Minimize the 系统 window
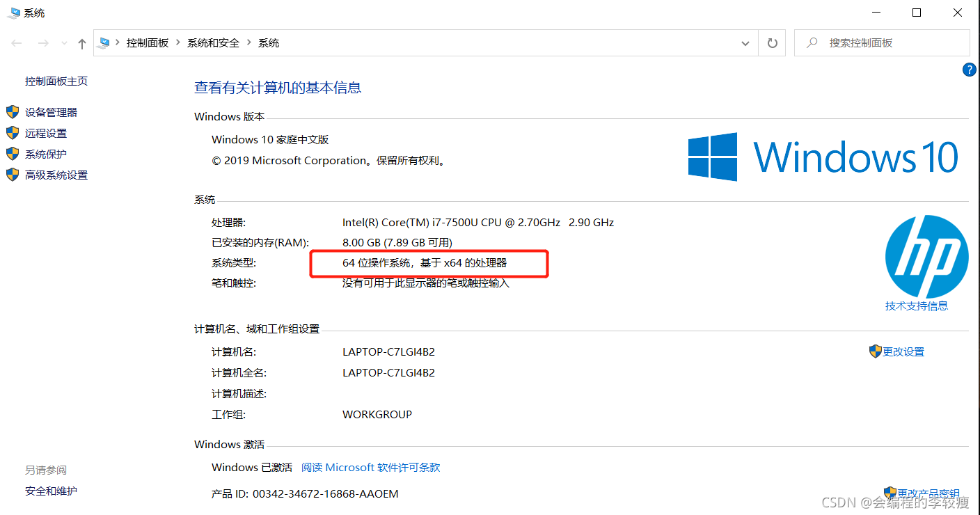Screen dimensions: 980x515 (x=876, y=13)
